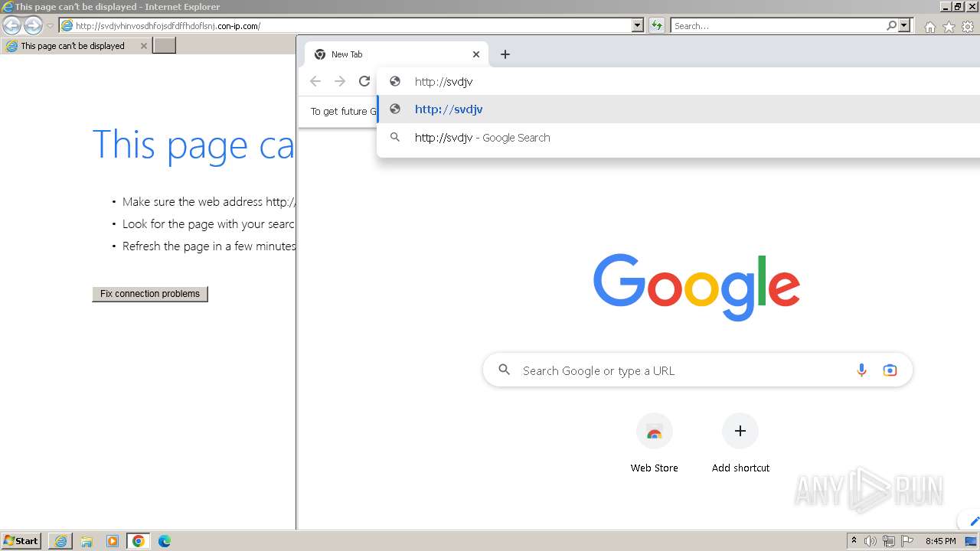Open IE home button
The image size is (980, 551).
click(929, 27)
